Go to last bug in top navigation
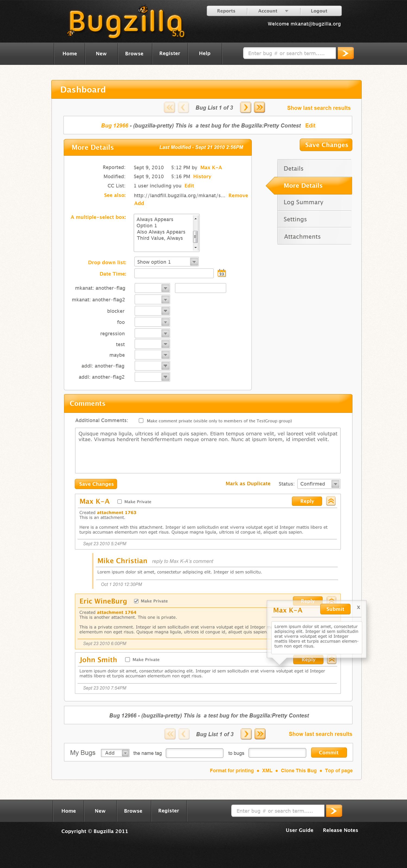407x868 pixels. 259,107
